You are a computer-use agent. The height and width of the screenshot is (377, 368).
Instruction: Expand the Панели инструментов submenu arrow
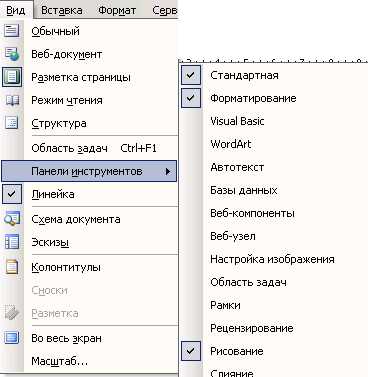click(x=168, y=171)
